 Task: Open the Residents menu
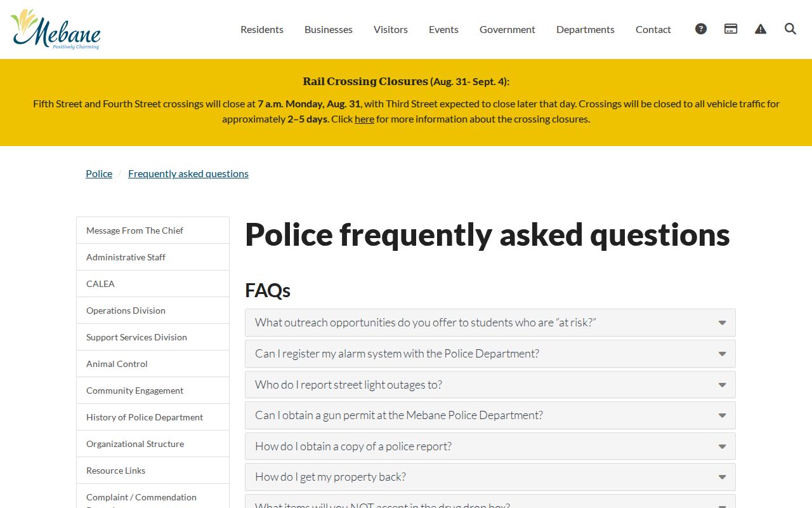(262, 29)
